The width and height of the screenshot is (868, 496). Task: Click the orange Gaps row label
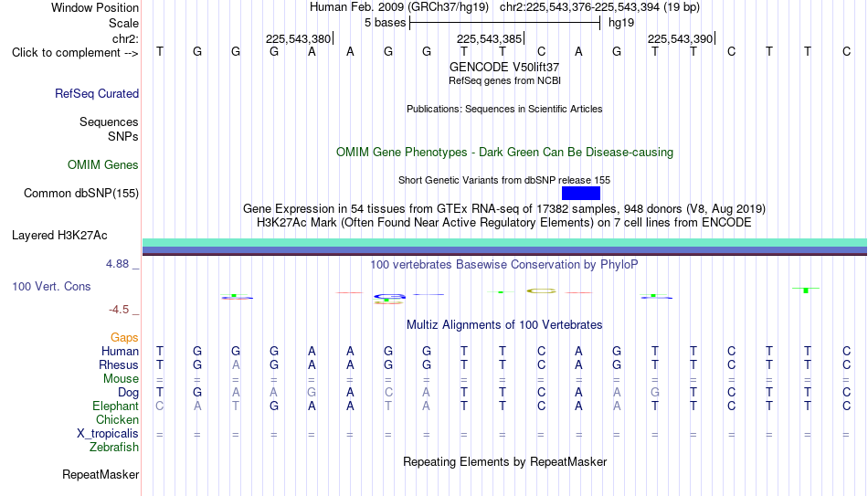point(124,338)
